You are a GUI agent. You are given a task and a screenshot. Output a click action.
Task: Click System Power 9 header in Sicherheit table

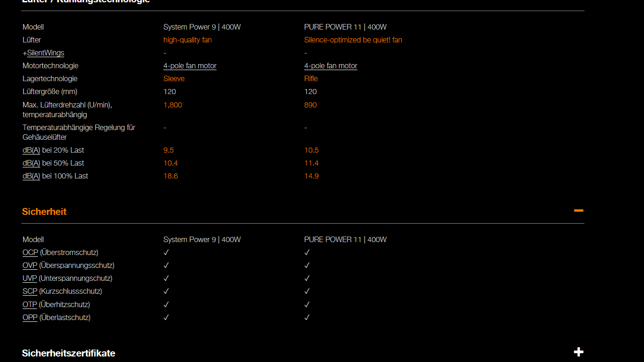(x=202, y=240)
